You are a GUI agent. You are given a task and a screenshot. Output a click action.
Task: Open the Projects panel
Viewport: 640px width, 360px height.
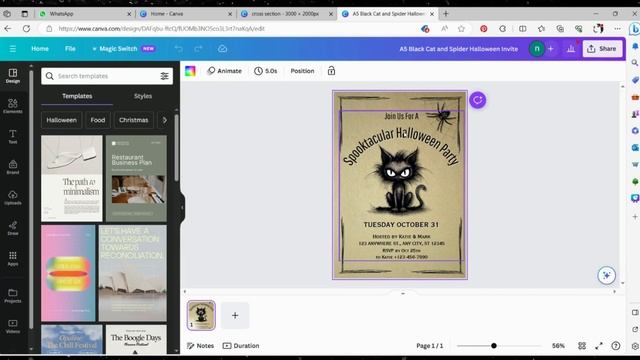13,296
